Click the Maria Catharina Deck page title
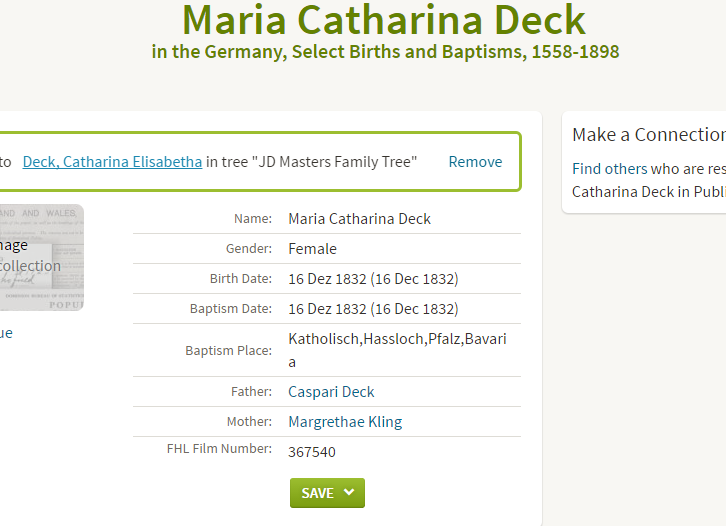Screen dimensions: 726x526 pos(384,20)
